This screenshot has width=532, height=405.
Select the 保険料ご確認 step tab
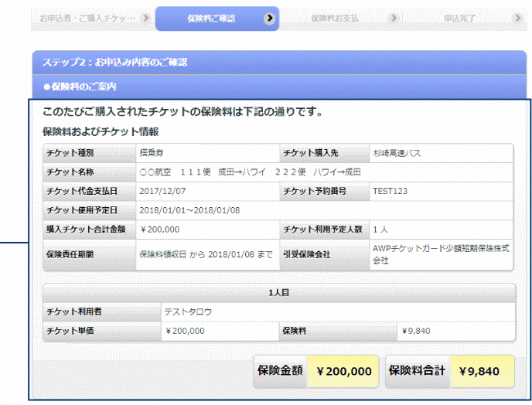[217, 19]
